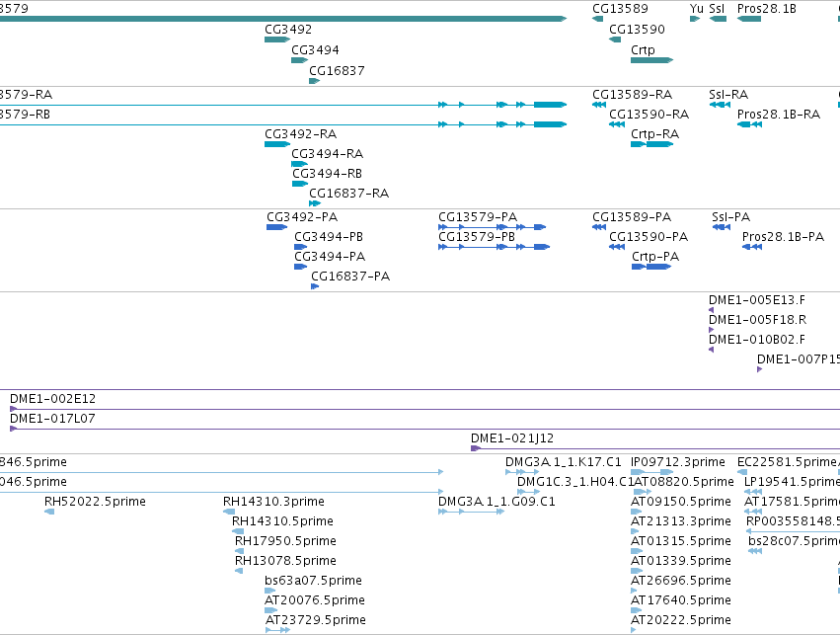Select protein Crtp-PA
Screen dimensions: 840x635
click(x=651, y=267)
